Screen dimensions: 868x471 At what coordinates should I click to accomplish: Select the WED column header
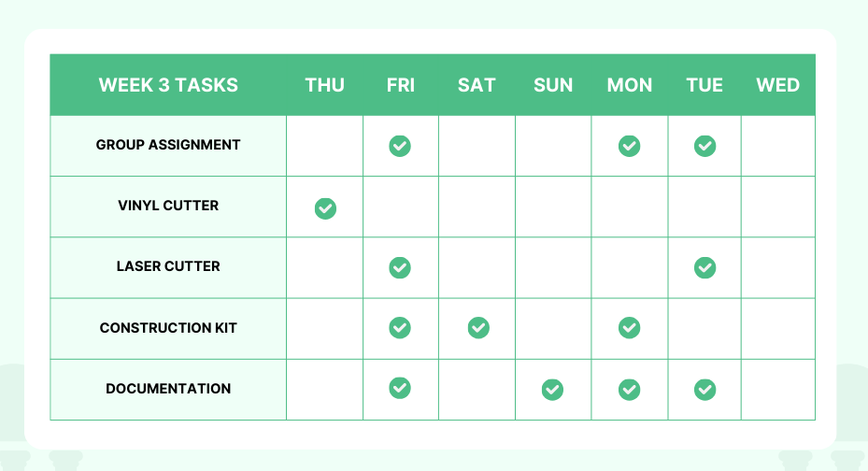pos(777,85)
